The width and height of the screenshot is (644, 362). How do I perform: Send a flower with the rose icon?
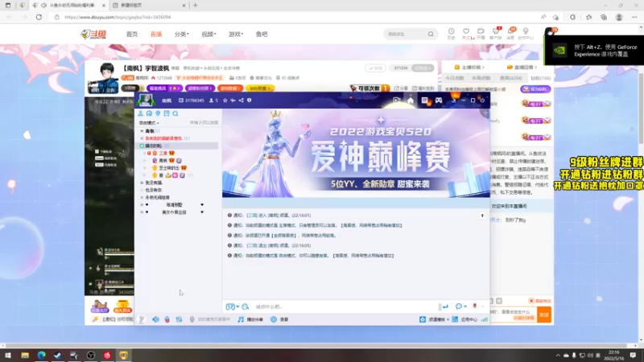coord(475,306)
